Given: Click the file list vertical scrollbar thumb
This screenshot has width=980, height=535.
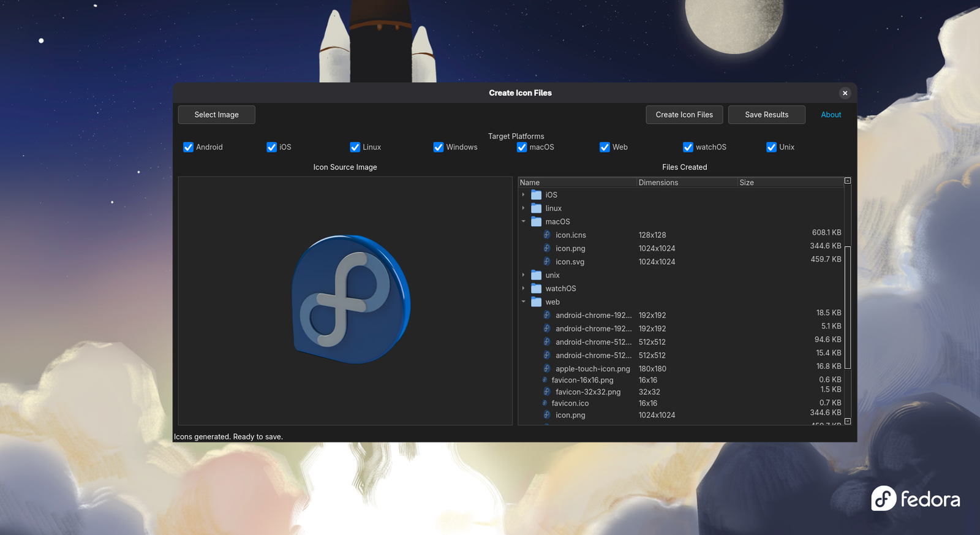Looking at the screenshot, I should 848,307.
